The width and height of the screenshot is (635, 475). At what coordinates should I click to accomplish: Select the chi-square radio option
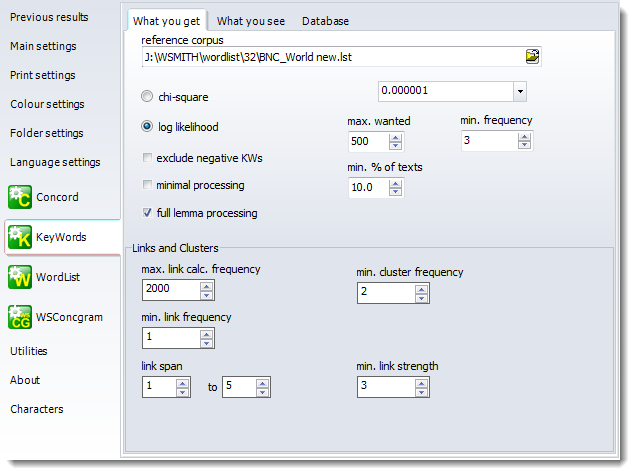(148, 97)
